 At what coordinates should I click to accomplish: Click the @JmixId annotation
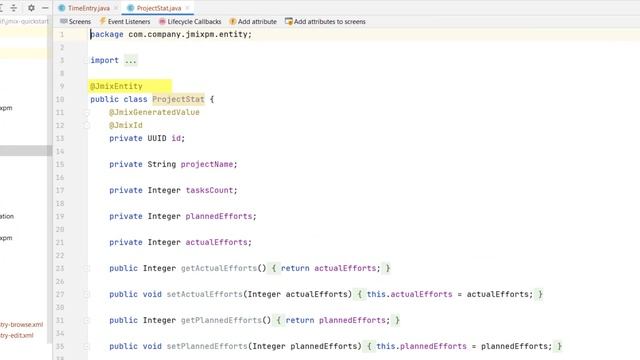[x=126, y=125]
